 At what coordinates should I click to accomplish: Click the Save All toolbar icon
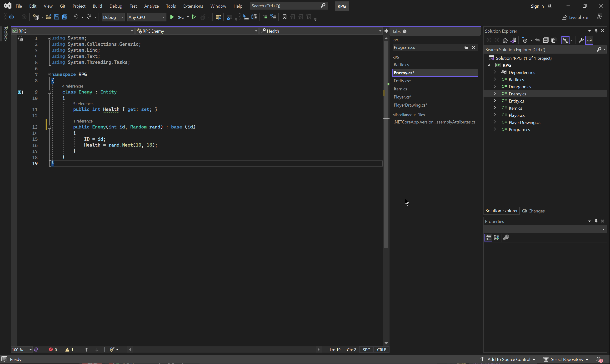point(65,17)
